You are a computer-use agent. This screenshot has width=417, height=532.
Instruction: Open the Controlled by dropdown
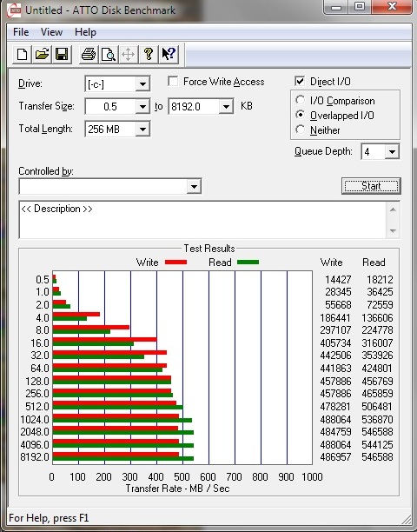[x=194, y=186]
